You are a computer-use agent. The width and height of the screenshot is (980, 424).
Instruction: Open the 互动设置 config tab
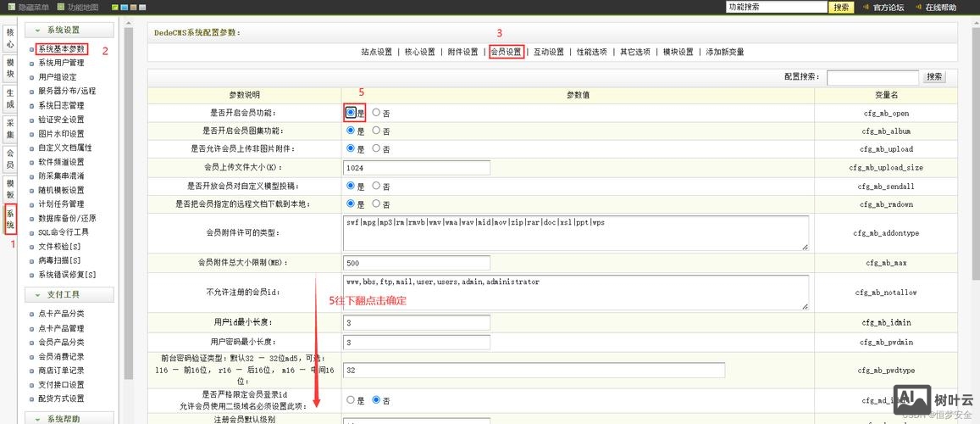(x=549, y=52)
